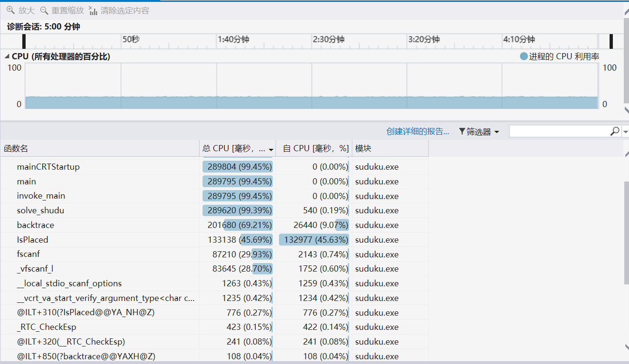
Task: Open the 创建详细的报告 link
Action: point(417,131)
